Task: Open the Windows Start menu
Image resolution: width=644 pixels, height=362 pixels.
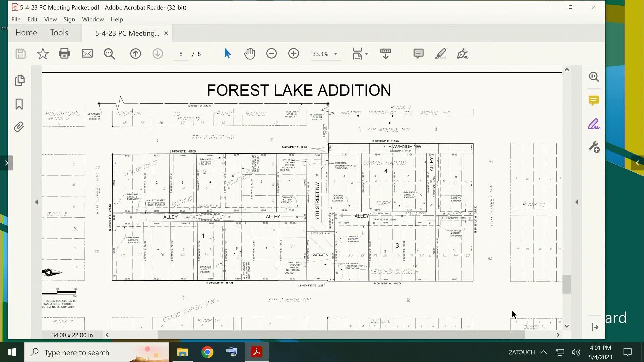Action: pyautogui.click(x=12, y=352)
